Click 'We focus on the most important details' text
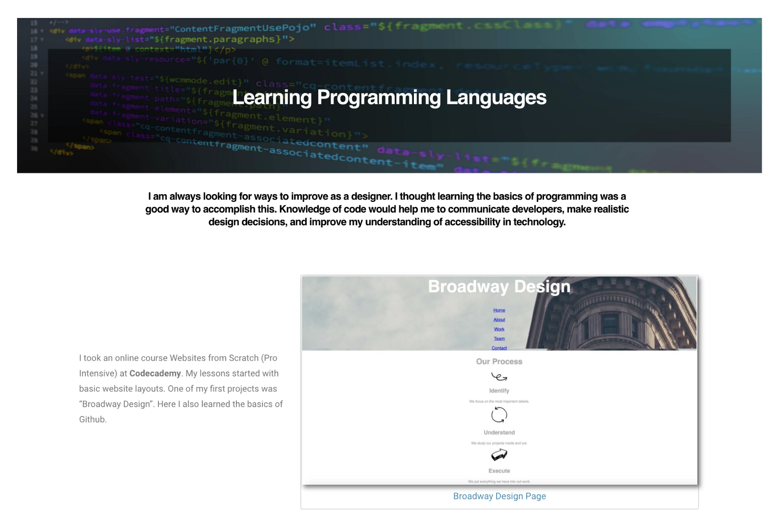This screenshot has width=780, height=532. point(499,401)
